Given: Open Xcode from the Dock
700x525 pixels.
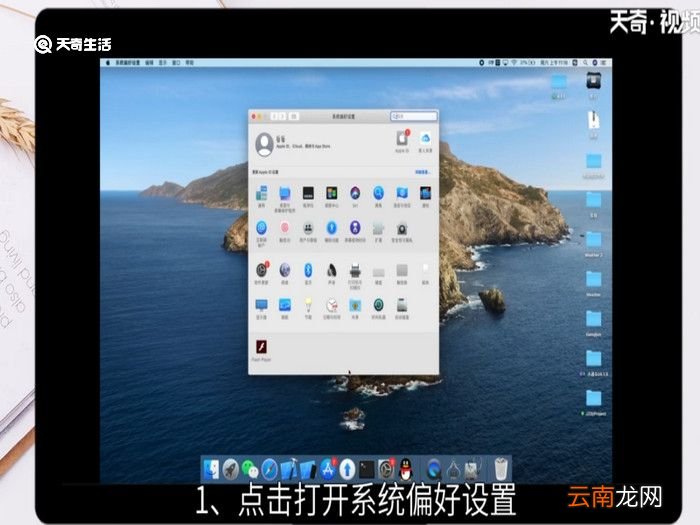Looking at the screenshot, I should click(x=289, y=469).
